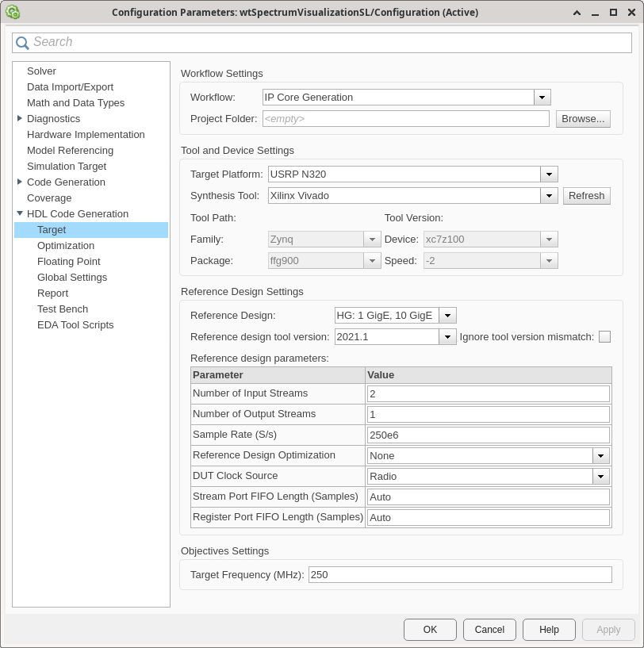Open the Target Platform dropdown

pos(549,174)
